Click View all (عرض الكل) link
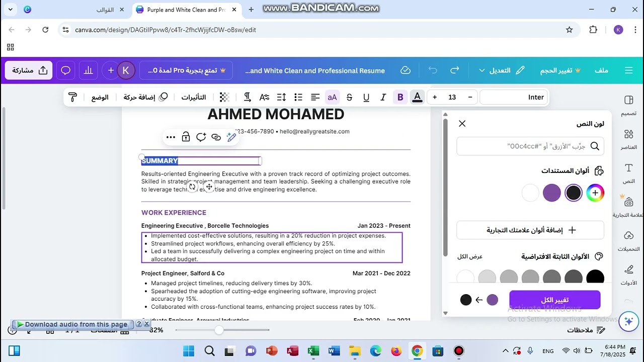Screen dimensions: 644x362 (470, 256)
